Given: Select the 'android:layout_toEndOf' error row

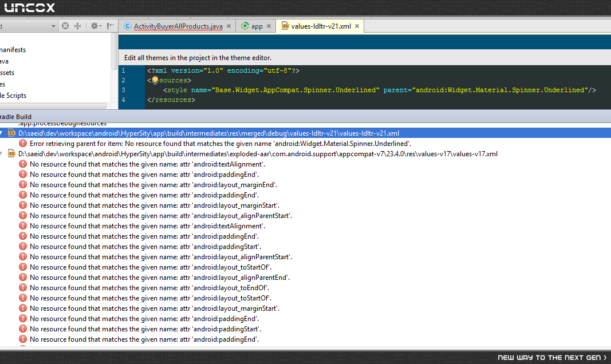Looking at the screenshot, I should click(x=149, y=288).
